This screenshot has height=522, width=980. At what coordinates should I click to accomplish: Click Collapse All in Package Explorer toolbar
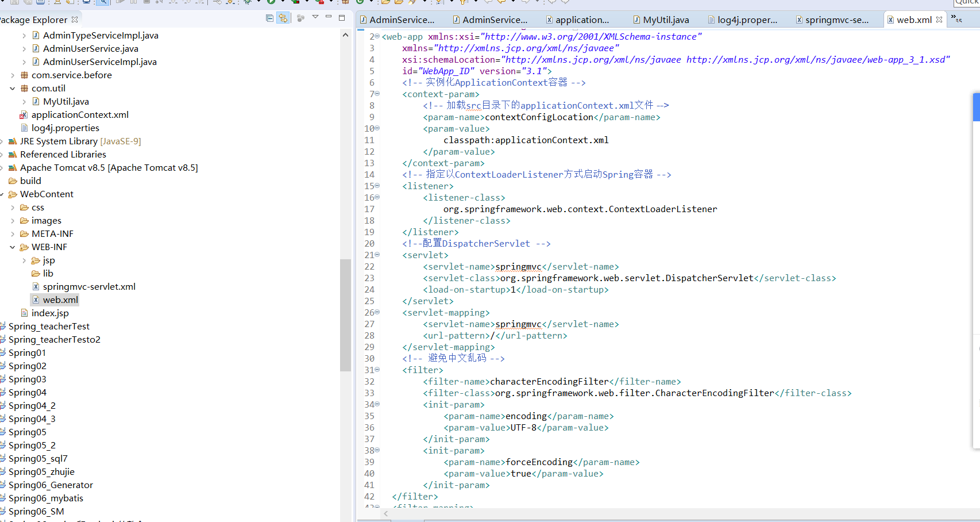click(269, 18)
